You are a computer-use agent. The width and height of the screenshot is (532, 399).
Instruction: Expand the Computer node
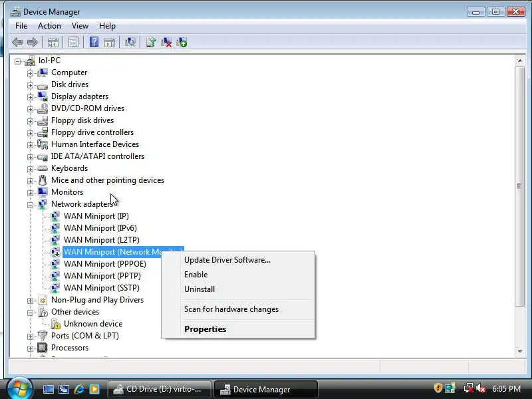pos(30,73)
